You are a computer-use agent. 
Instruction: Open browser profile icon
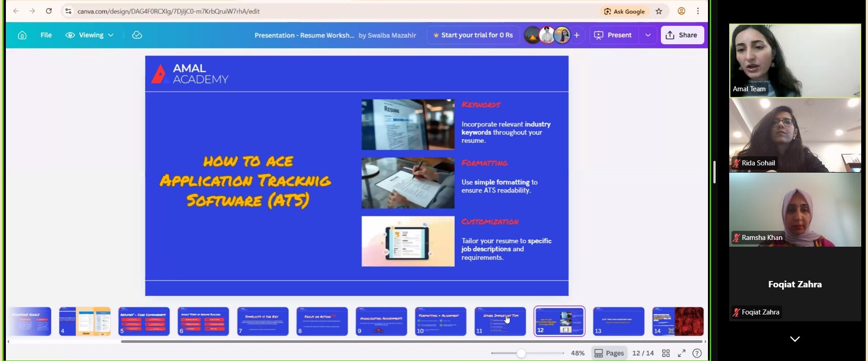pyautogui.click(x=681, y=11)
